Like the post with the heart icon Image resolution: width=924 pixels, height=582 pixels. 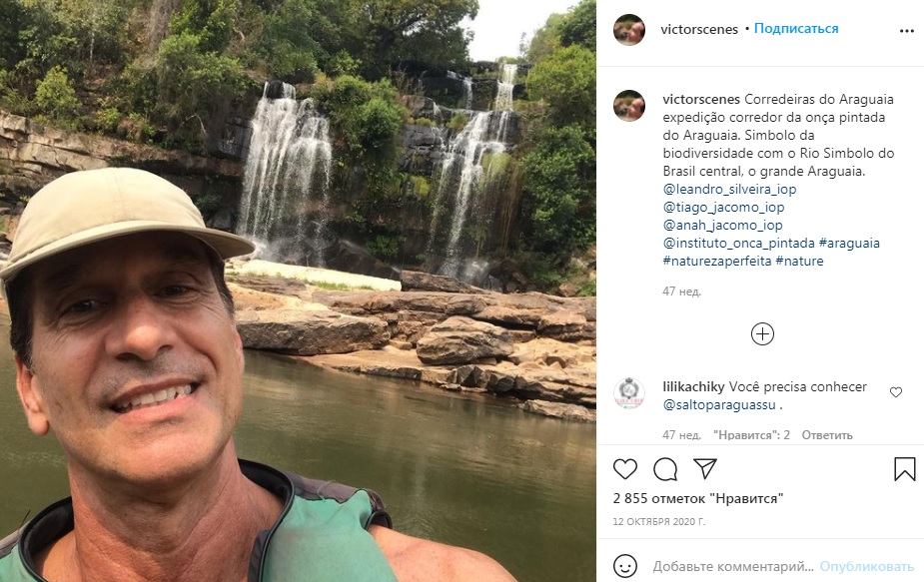coord(625,469)
